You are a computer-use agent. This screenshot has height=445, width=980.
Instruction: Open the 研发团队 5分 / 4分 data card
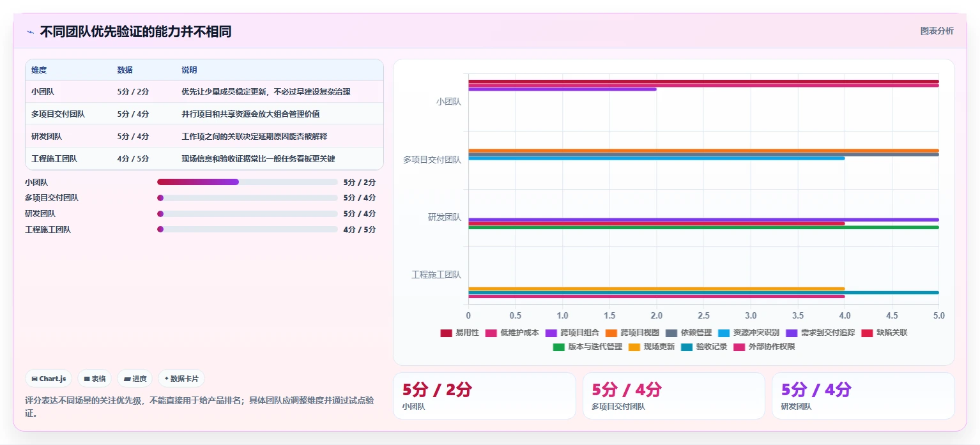coord(863,396)
